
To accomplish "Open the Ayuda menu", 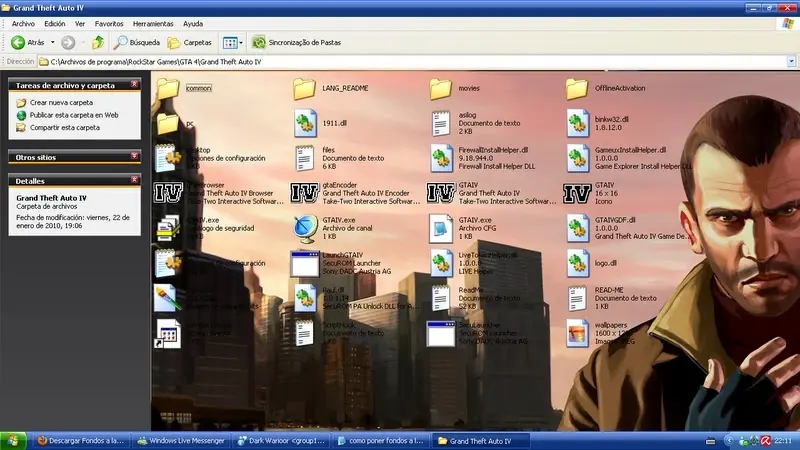I will click(x=193, y=23).
